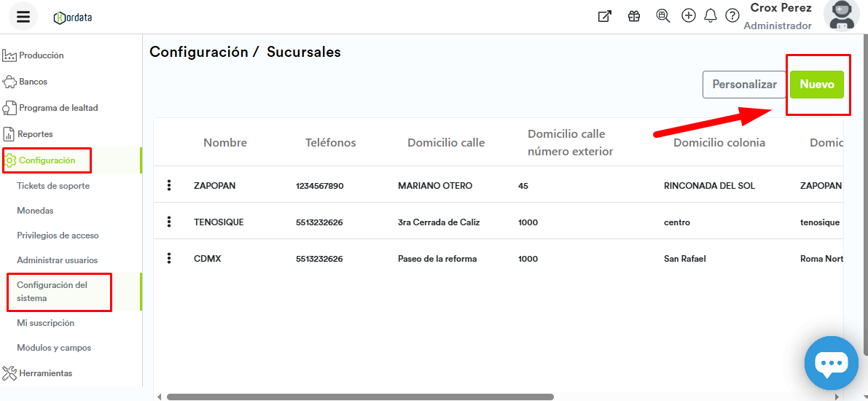Open three-dot menu for CDMX row

(169, 258)
